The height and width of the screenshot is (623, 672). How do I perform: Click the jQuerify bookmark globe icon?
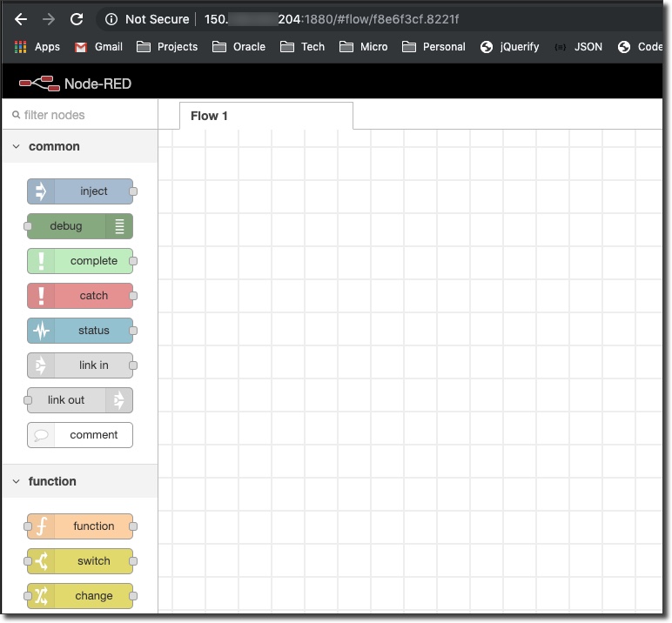pos(487,47)
